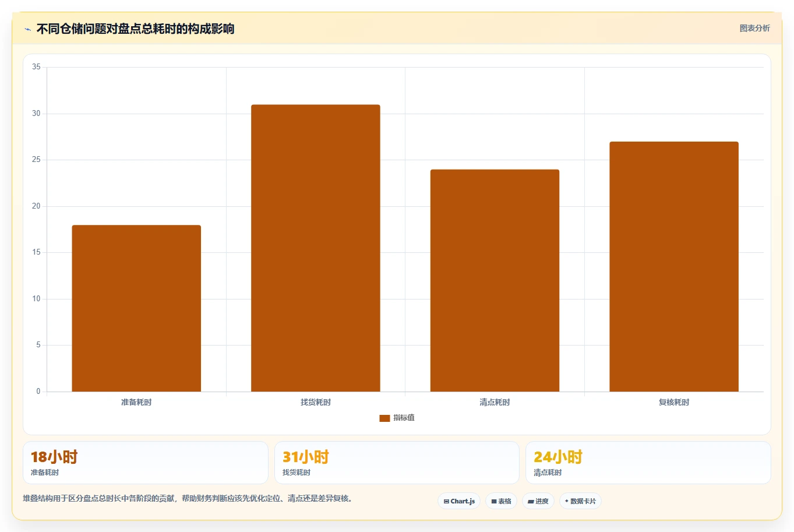Click the y-axis value 15
794x532 pixels.
click(36, 252)
